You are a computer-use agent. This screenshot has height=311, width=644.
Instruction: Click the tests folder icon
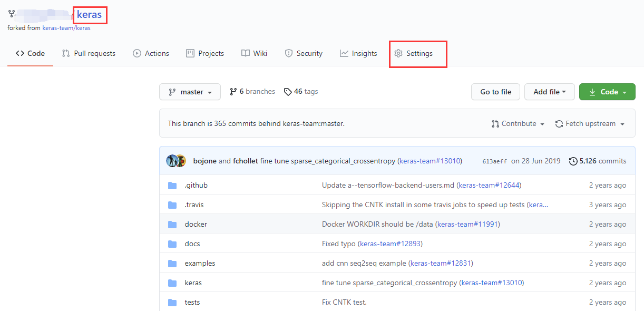click(x=172, y=303)
